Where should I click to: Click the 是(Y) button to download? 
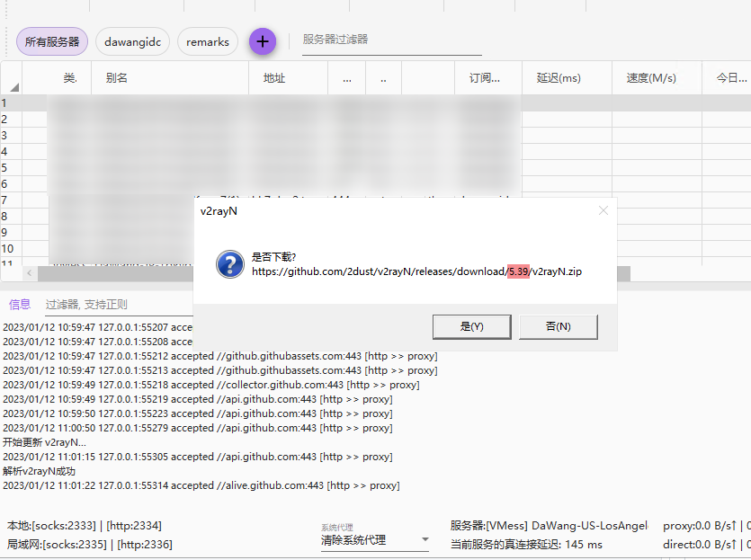472,327
